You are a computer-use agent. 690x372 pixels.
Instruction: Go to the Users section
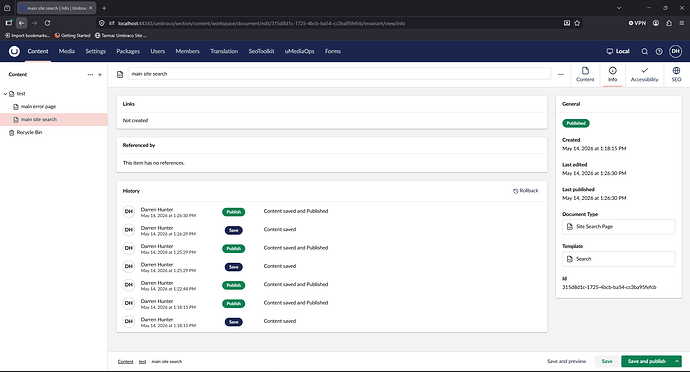pos(158,52)
